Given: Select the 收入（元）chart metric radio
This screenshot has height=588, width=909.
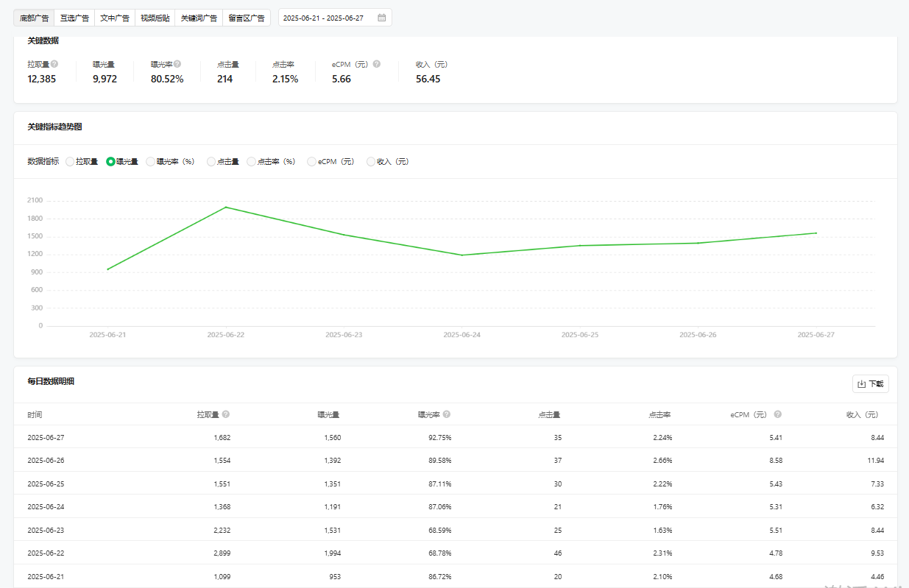Looking at the screenshot, I should pyautogui.click(x=371, y=161).
